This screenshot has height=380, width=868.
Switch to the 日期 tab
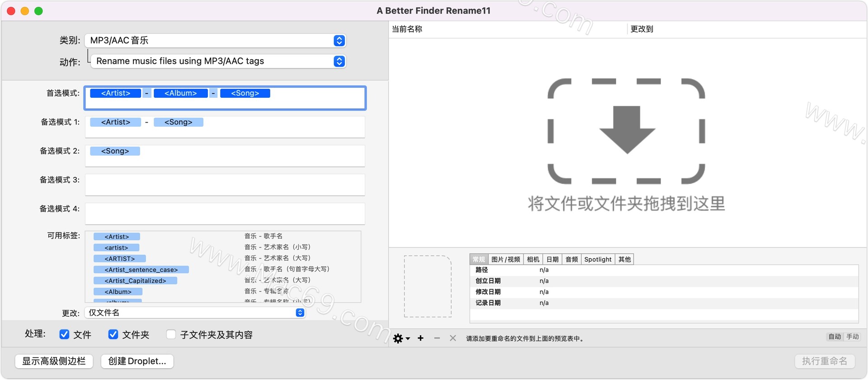(x=552, y=259)
